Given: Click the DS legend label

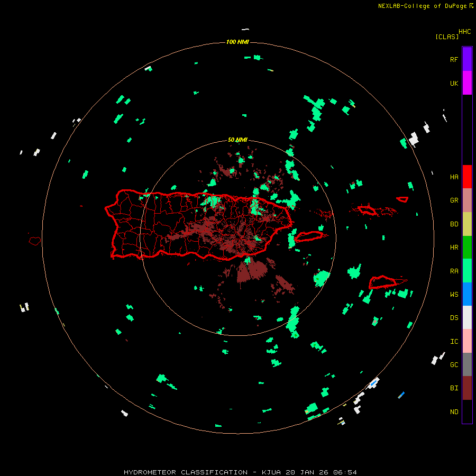Looking at the screenshot, I should 454,318.
